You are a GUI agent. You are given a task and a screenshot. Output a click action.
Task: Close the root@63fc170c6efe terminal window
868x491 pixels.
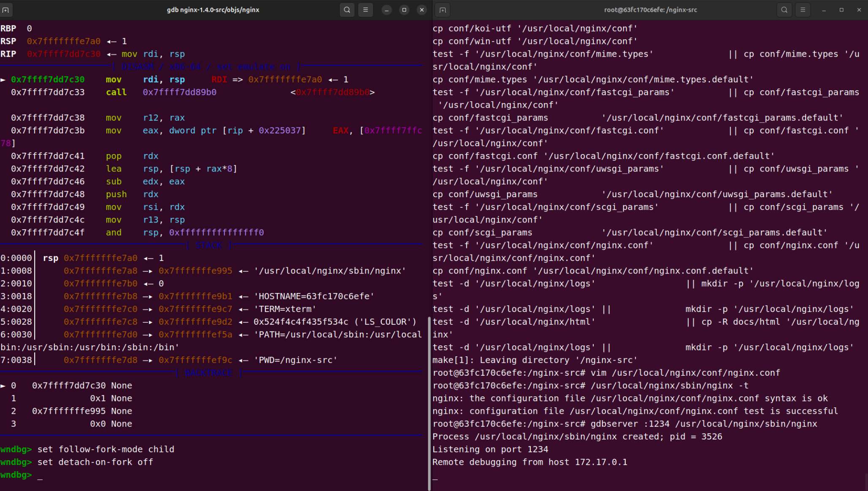(x=859, y=10)
